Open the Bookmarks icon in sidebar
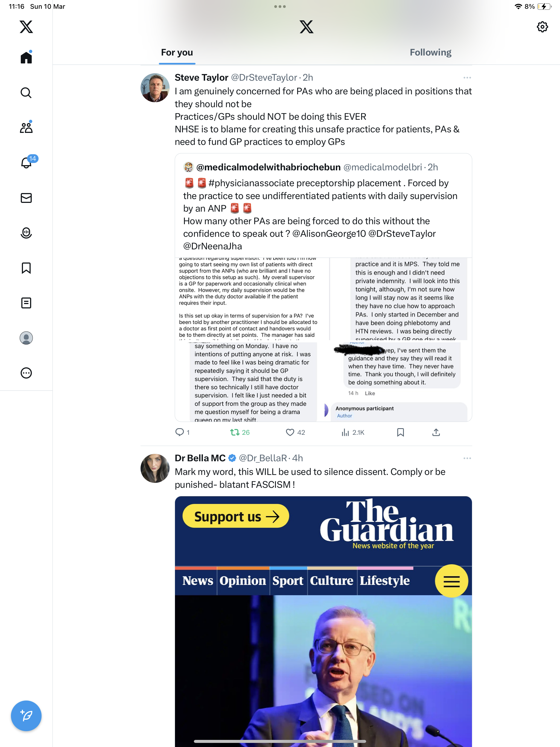Viewport: 560px width, 747px height. coord(26,268)
